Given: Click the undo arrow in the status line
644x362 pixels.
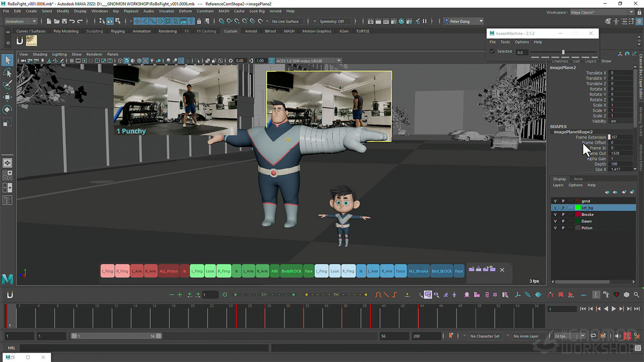Looking at the screenshot, I should [x=72, y=22].
